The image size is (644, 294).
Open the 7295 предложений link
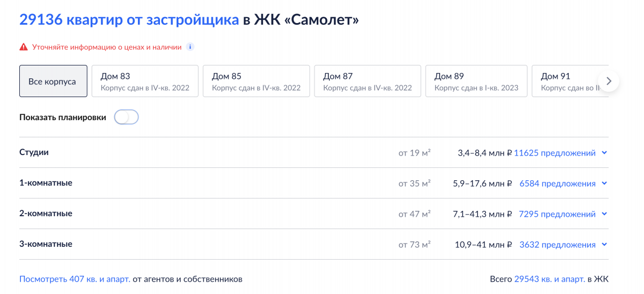(x=558, y=214)
